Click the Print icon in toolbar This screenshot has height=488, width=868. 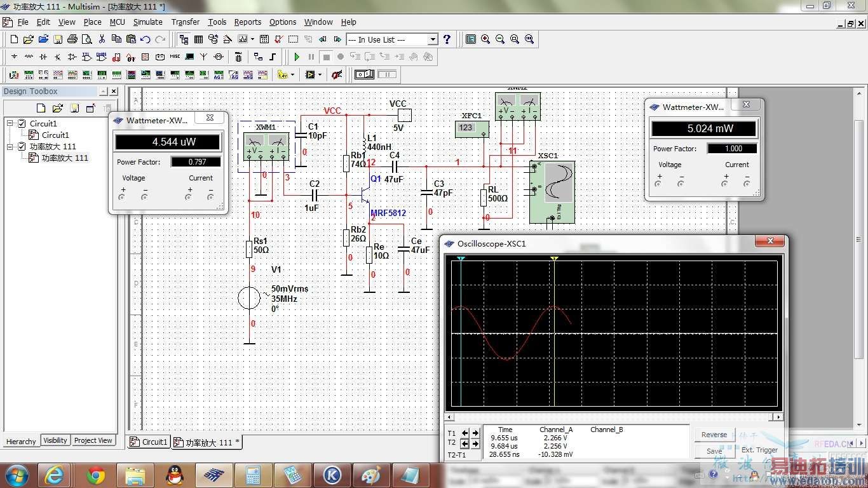(x=72, y=39)
